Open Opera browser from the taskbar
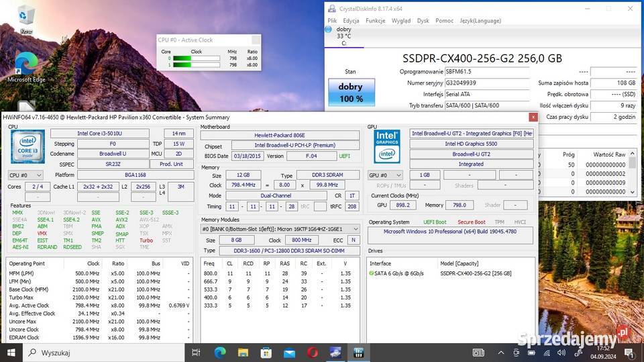Screen dimensions: 644x362 click(x=313, y=353)
